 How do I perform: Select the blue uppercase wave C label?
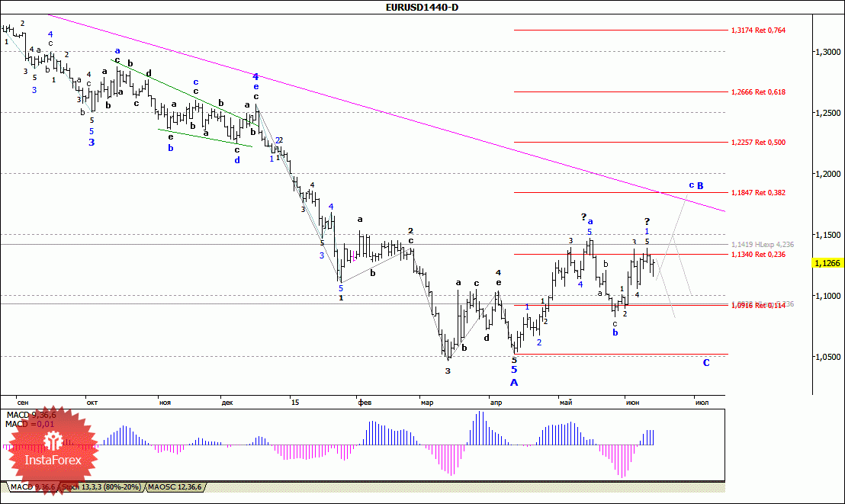point(706,363)
